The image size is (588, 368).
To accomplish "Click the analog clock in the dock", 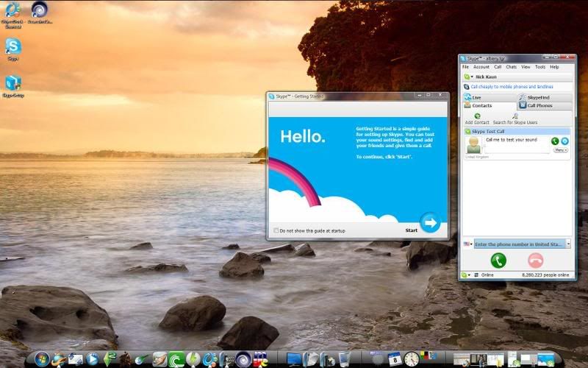I will click(412, 359).
